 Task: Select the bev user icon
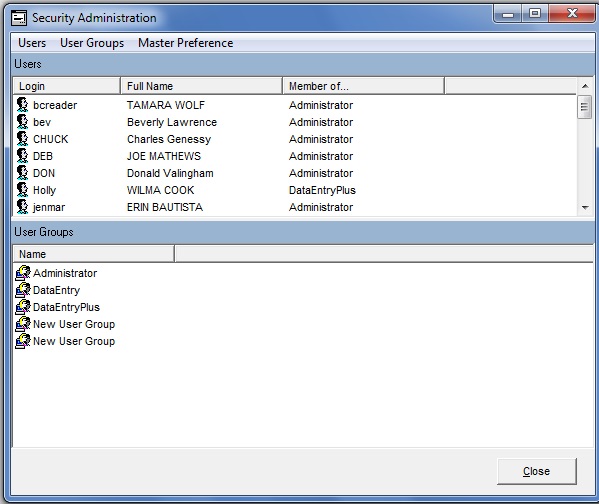(23, 122)
